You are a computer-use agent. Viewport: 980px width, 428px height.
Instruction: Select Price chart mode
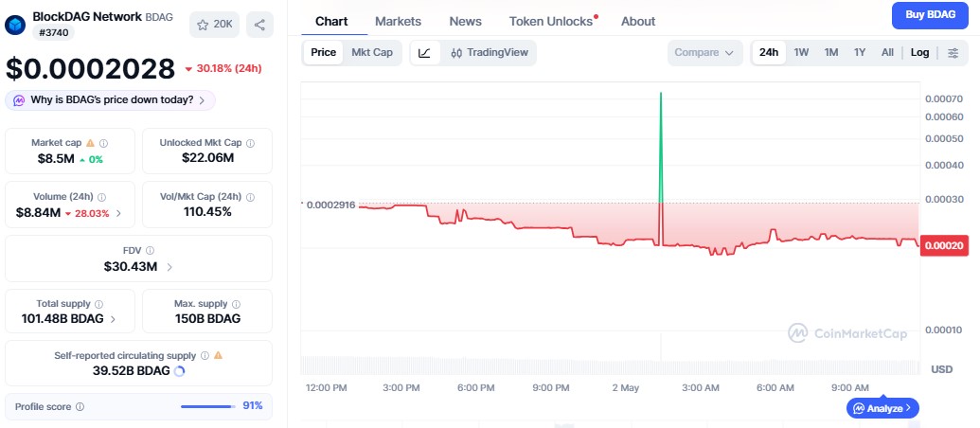(323, 52)
